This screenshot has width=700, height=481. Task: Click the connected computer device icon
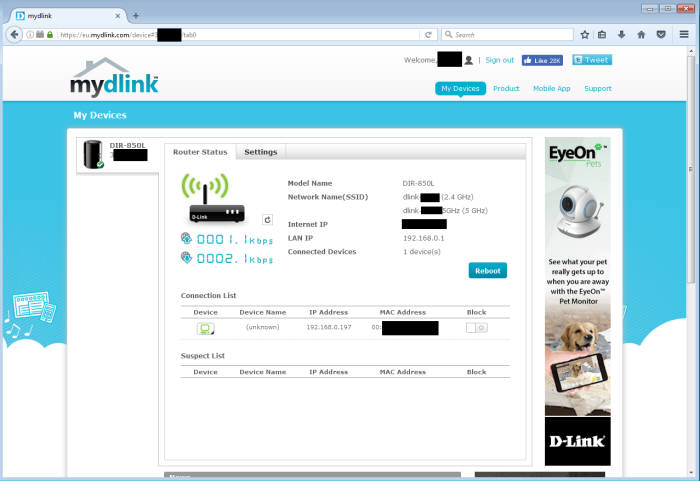pyautogui.click(x=205, y=329)
